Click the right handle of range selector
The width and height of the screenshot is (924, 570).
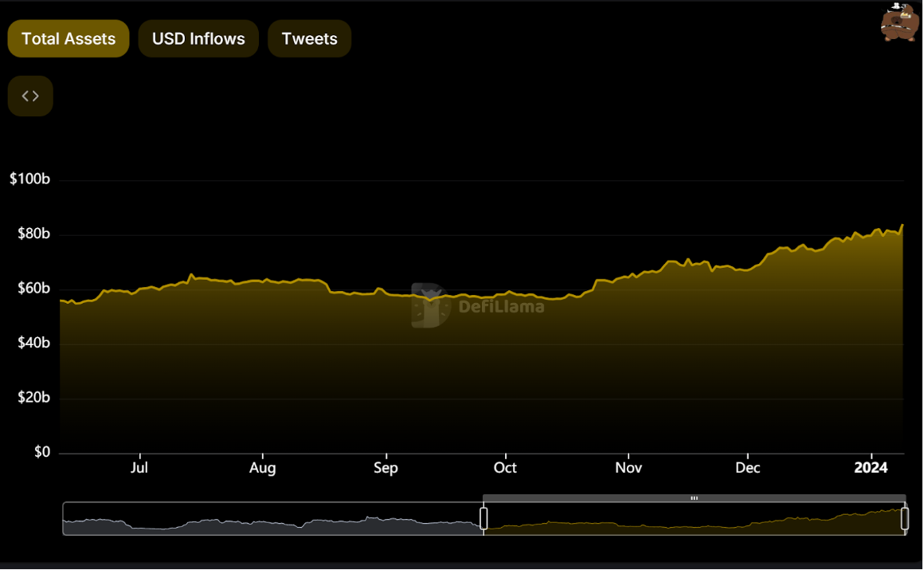905,519
